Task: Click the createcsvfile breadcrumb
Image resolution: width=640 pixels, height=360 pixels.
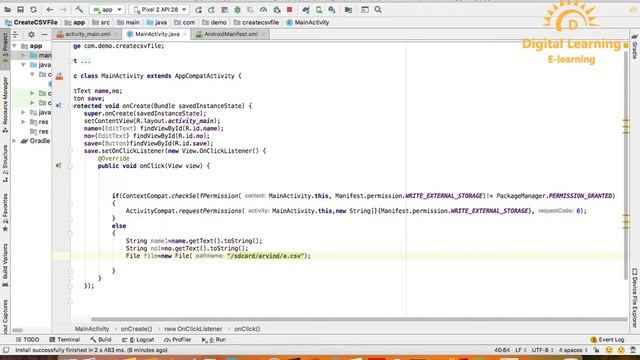Action: 256,22
